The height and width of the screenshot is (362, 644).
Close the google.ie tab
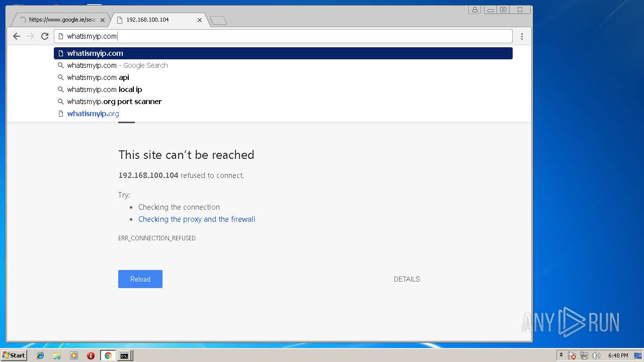point(103,20)
